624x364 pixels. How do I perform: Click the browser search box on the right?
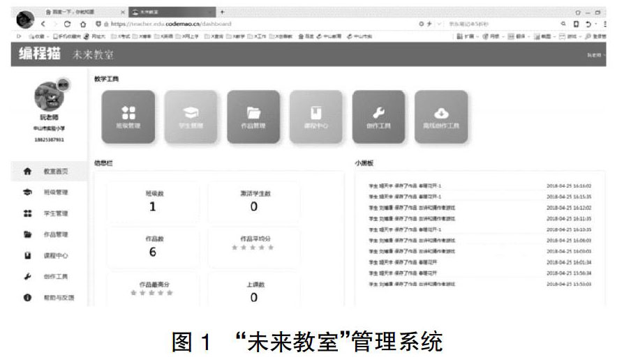(x=503, y=24)
